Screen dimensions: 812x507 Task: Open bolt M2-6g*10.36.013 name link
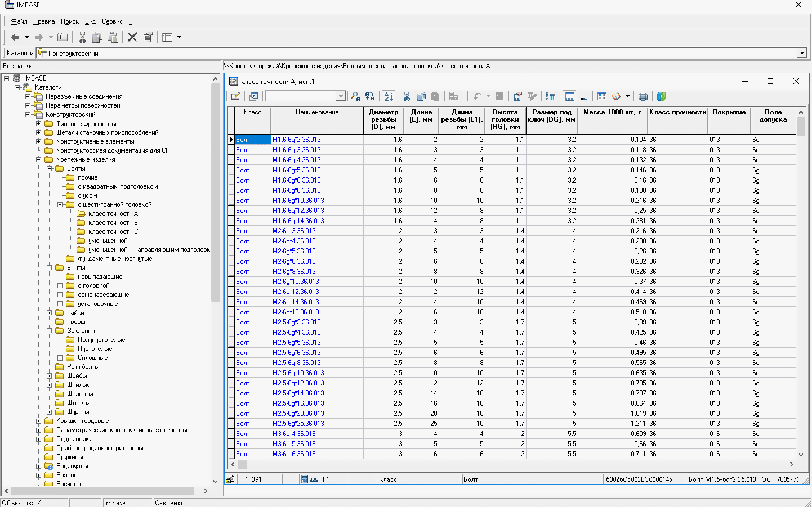(296, 282)
